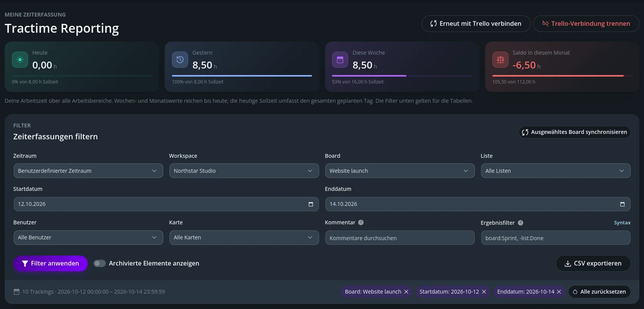Focus the Startdatum field with 12.10.2026
Viewport: 644px width, 309px height.
pos(166,204)
